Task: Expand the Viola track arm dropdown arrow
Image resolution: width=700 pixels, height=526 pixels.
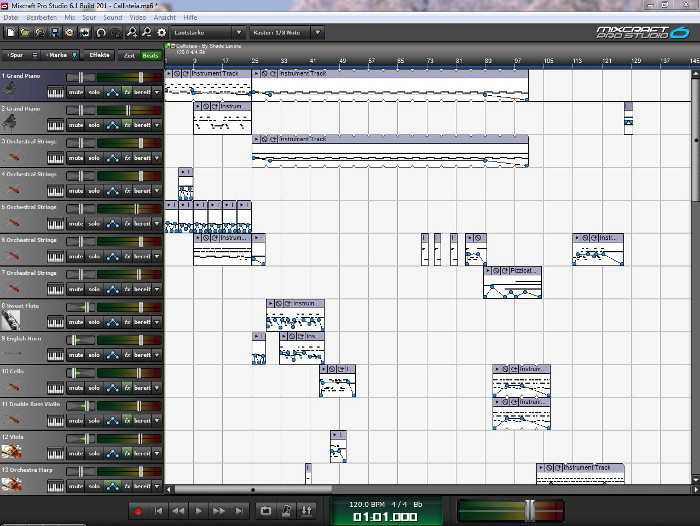Action: [157, 454]
